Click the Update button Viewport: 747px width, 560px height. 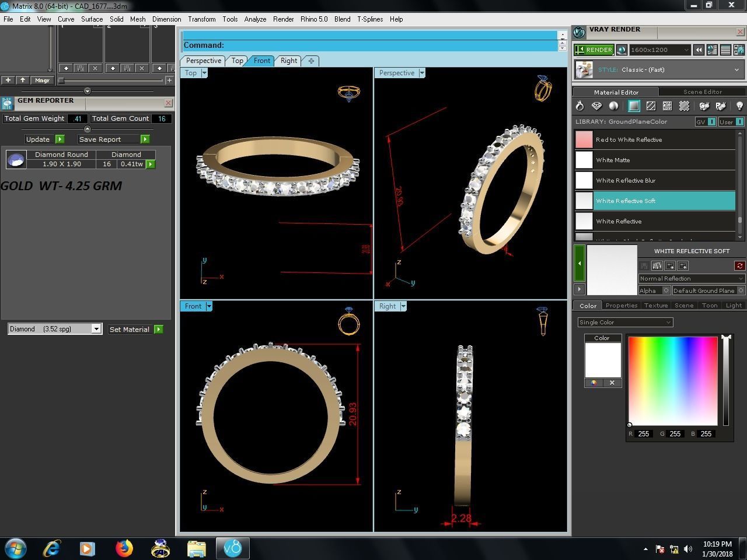(x=44, y=139)
